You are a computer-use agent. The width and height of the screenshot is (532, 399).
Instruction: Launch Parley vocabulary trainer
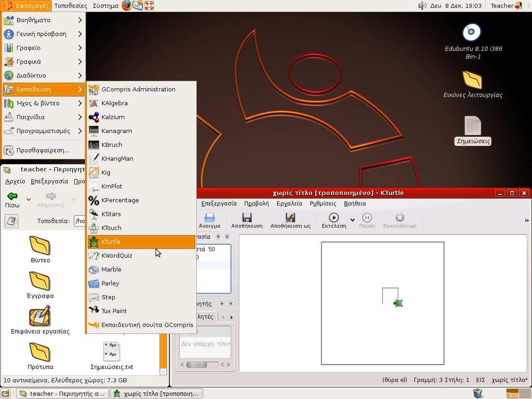(141, 283)
